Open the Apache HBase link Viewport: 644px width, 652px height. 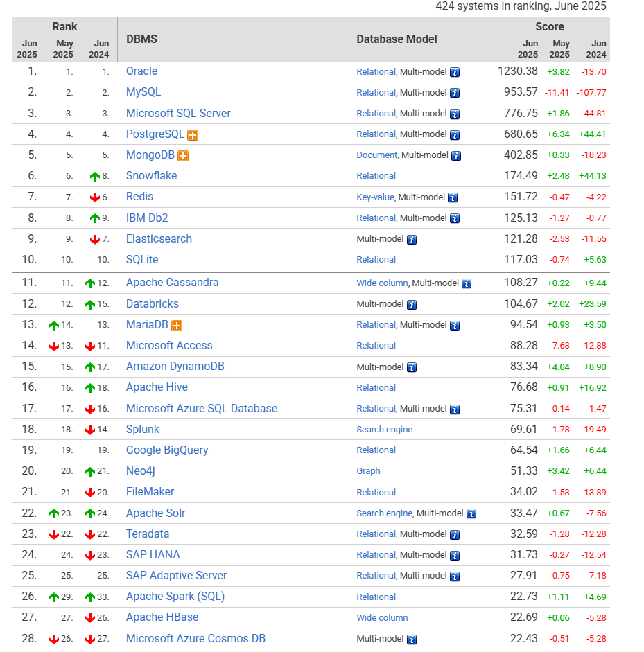click(x=162, y=617)
